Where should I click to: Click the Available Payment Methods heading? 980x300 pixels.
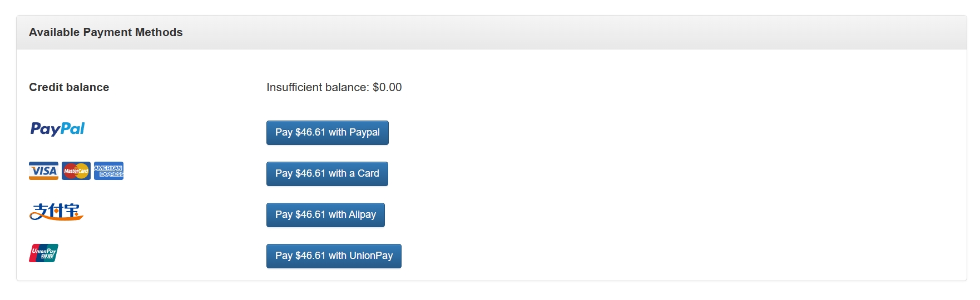pos(106,32)
